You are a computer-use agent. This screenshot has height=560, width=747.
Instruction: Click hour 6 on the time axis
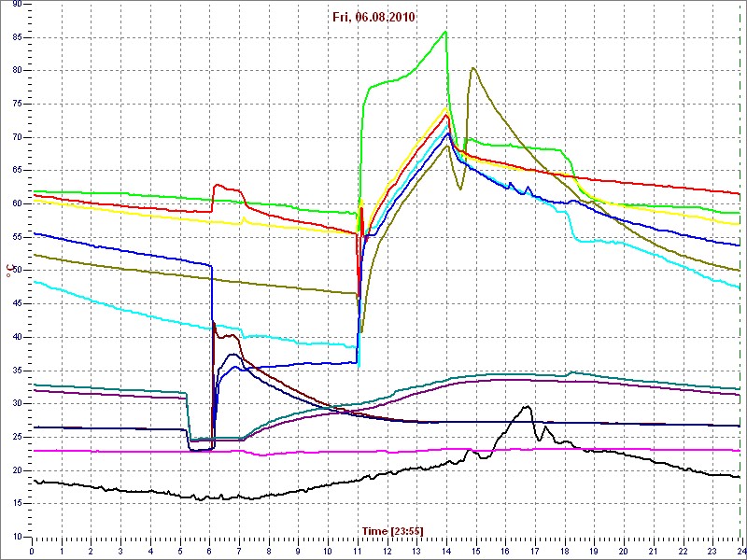(x=209, y=552)
